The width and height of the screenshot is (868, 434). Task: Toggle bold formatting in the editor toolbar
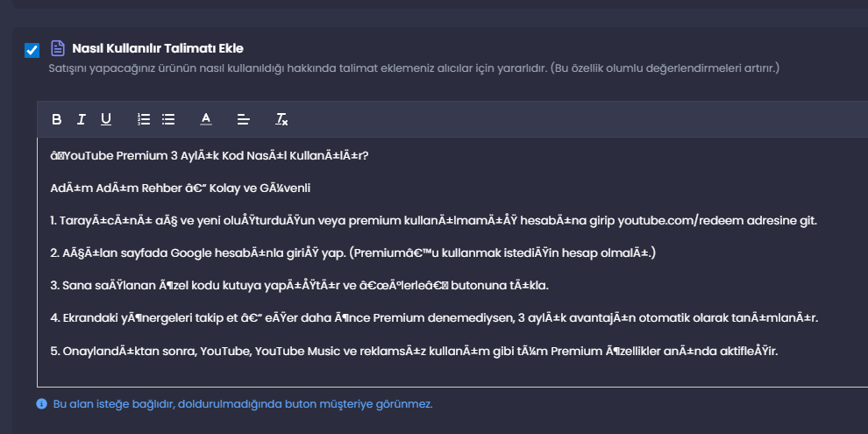tap(56, 119)
